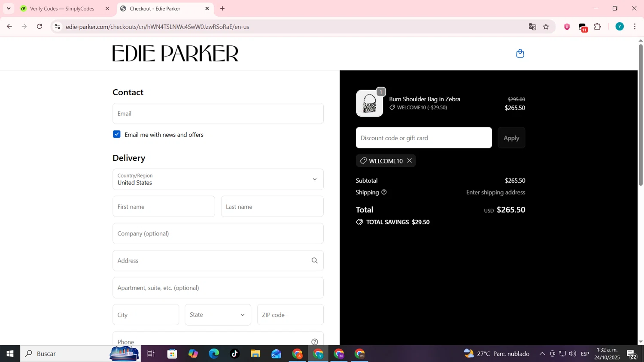Open a new browser tab
The height and width of the screenshot is (362, 644).
click(222, 9)
